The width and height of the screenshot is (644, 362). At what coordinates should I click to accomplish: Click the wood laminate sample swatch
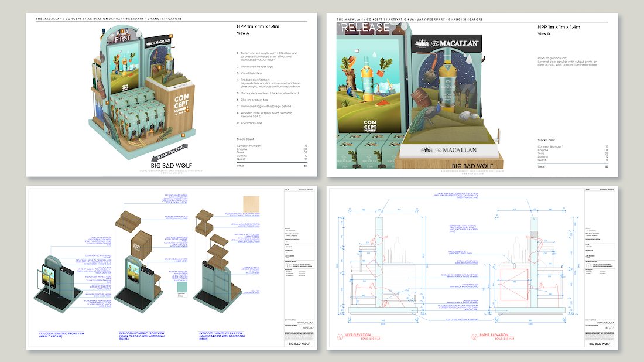(x=251, y=204)
